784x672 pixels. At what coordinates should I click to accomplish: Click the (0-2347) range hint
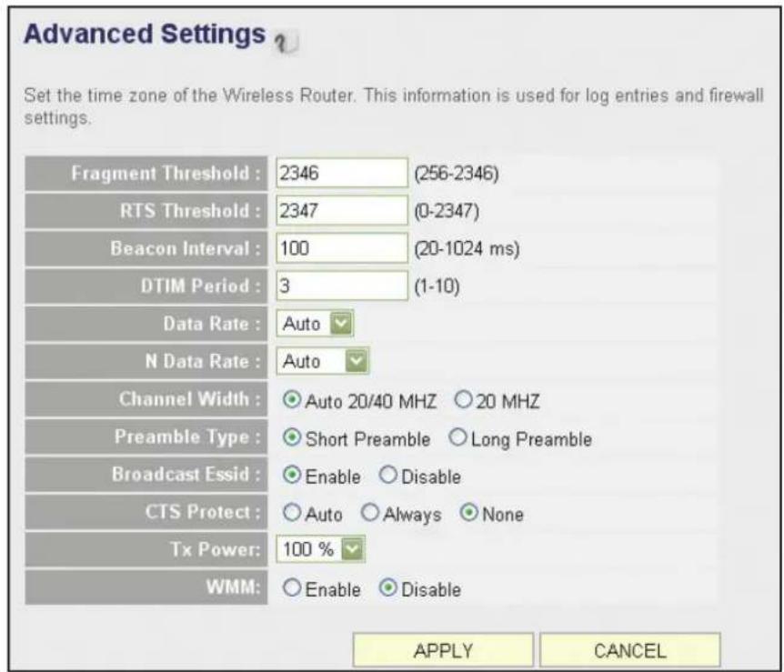(x=446, y=211)
